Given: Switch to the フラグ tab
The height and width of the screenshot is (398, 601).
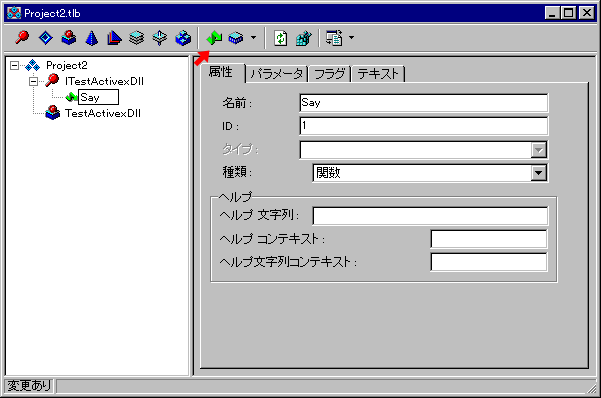Looking at the screenshot, I should coord(330,74).
